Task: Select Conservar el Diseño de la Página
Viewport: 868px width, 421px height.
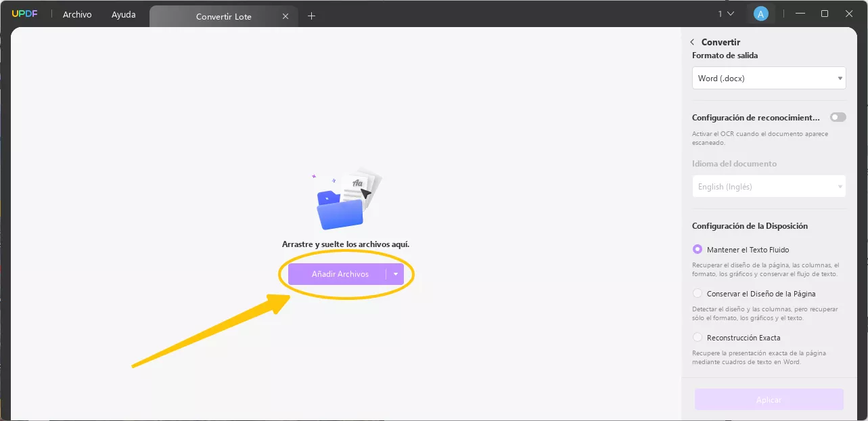Action: point(698,294)
